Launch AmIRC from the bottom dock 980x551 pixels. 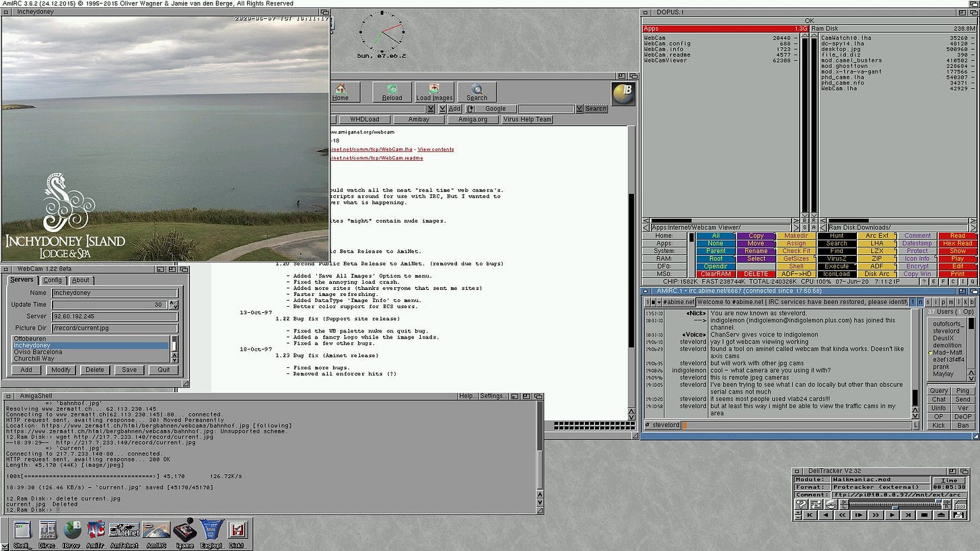pos(156,535)
